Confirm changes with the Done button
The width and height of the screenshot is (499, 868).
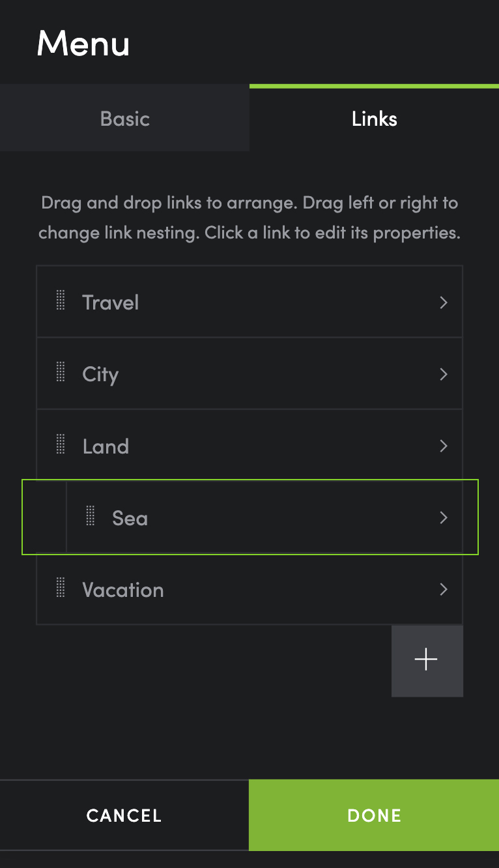click(x=374, y=815)
